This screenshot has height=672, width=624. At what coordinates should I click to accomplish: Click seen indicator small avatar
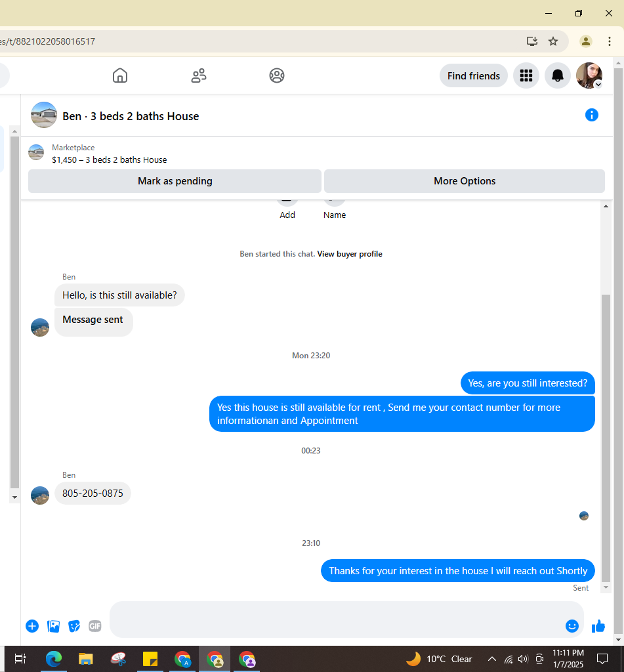tap(584, 516)
